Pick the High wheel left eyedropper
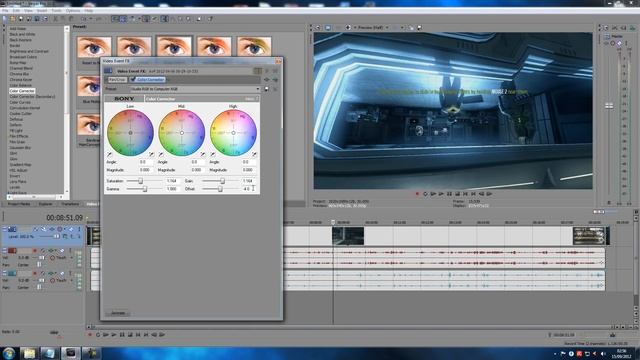 (213, 155)
